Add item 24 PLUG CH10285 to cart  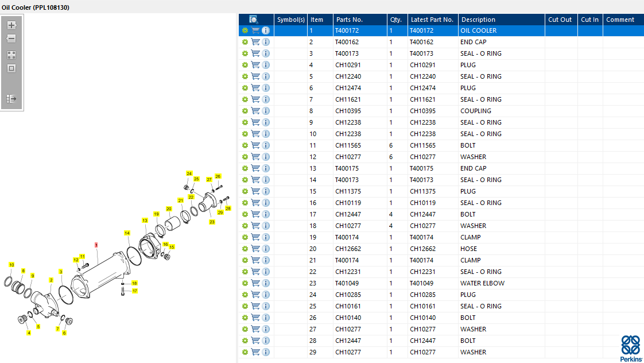[x=255, y=295]
